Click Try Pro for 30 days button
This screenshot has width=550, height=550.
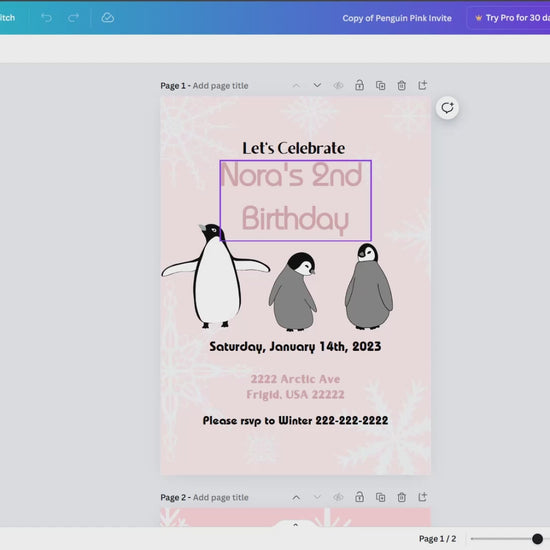click(509, 18)
